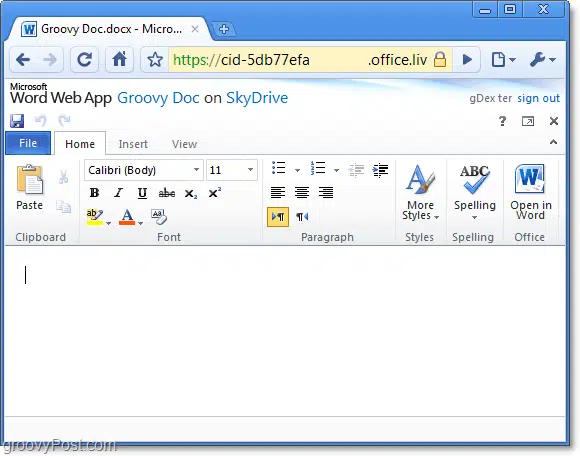Open the File menu tab
This screenshot has height=456, width=580.
click(x=28, y=143)
